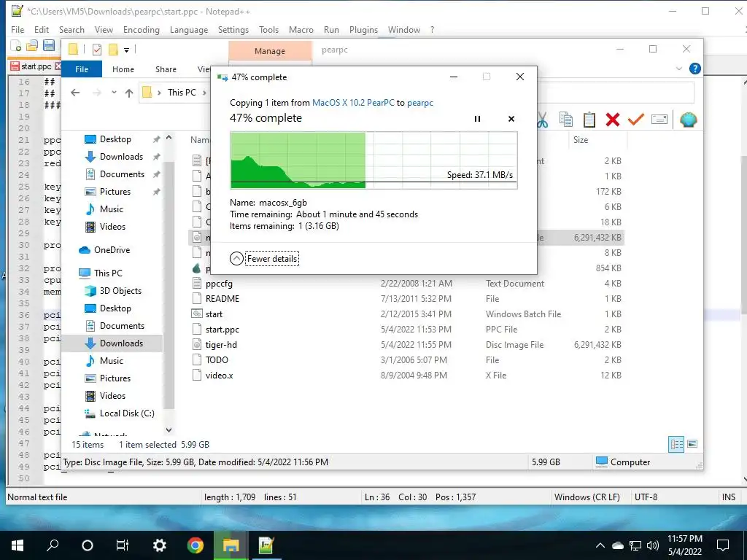
Task: Select the ppccfg text document
Action: click(x=219, y=284)
